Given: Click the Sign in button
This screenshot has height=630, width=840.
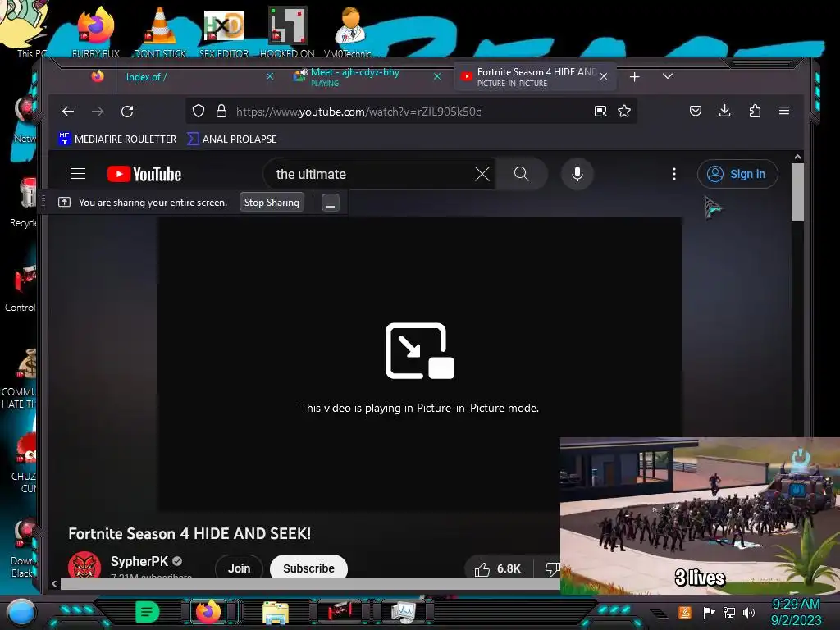Looking at the screenshot, I should click(x=737, y=174).
